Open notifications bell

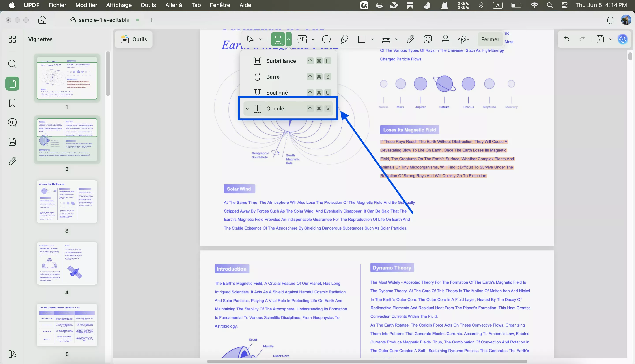[610, 20]
